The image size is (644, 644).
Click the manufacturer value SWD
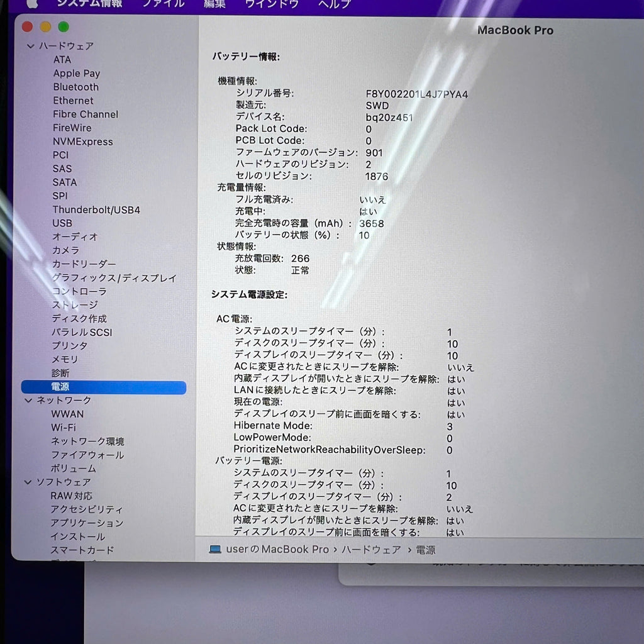pos(377,106)
